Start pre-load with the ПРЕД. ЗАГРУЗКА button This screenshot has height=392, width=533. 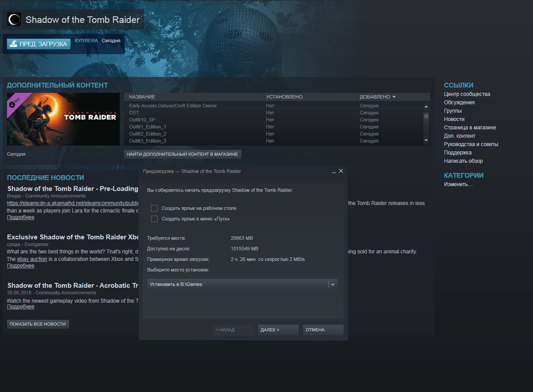tap(39, 44)
